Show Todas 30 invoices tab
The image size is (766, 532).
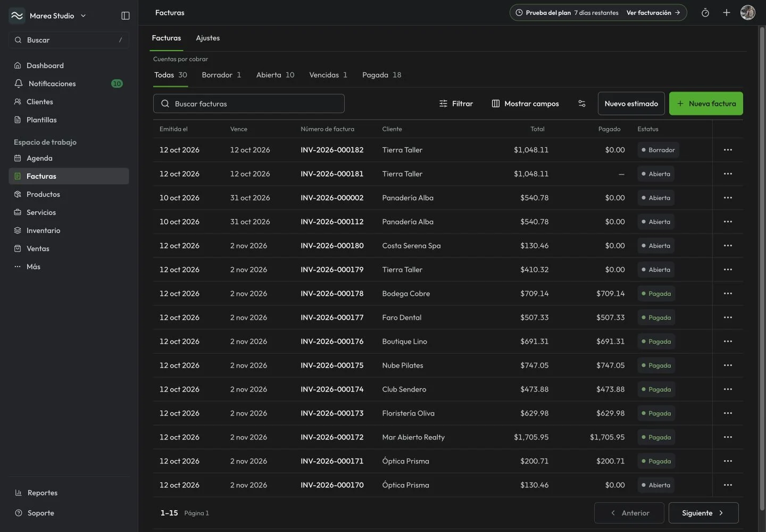pyautogui.click(x=171, y=75)
